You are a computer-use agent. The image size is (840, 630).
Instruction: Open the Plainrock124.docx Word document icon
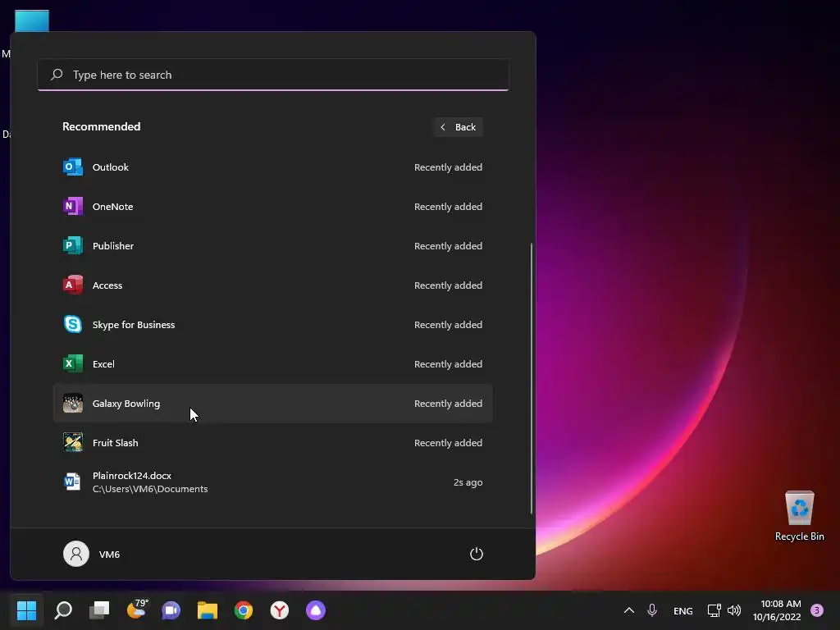[x=73, y=482]
